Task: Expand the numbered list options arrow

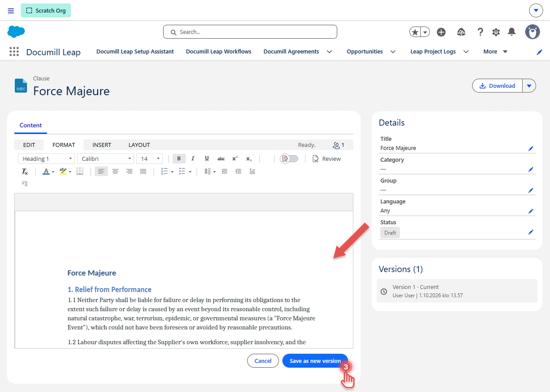Action: (172, 172)
